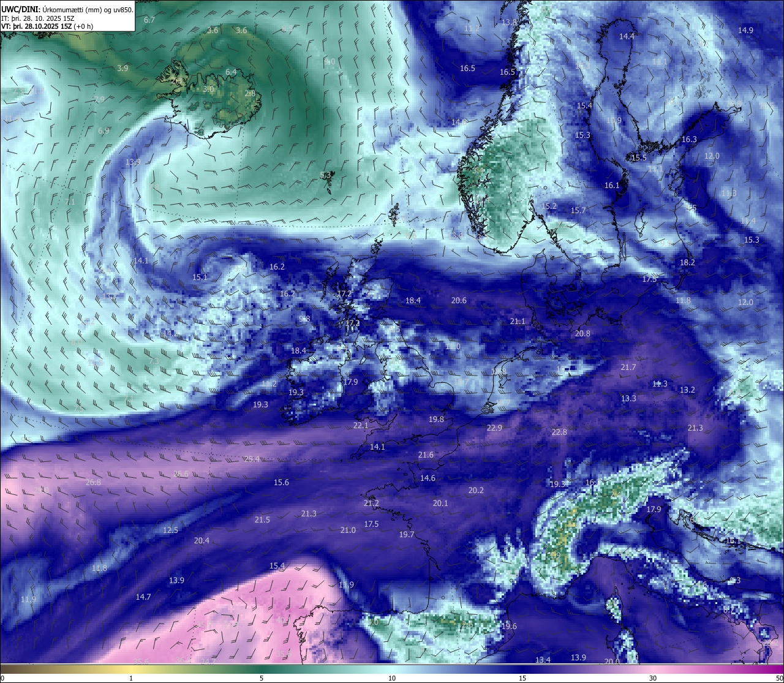Screen dimensions: 784x683
Task: Click the 20.1 value label
Action: (x=440, y=504)
